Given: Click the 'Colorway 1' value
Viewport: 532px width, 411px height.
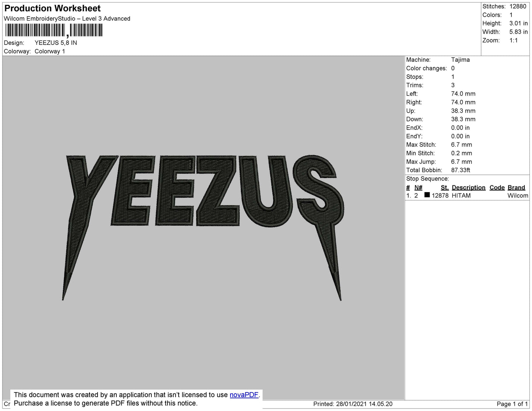Looking at the screenshot, I should pos(50,51).
